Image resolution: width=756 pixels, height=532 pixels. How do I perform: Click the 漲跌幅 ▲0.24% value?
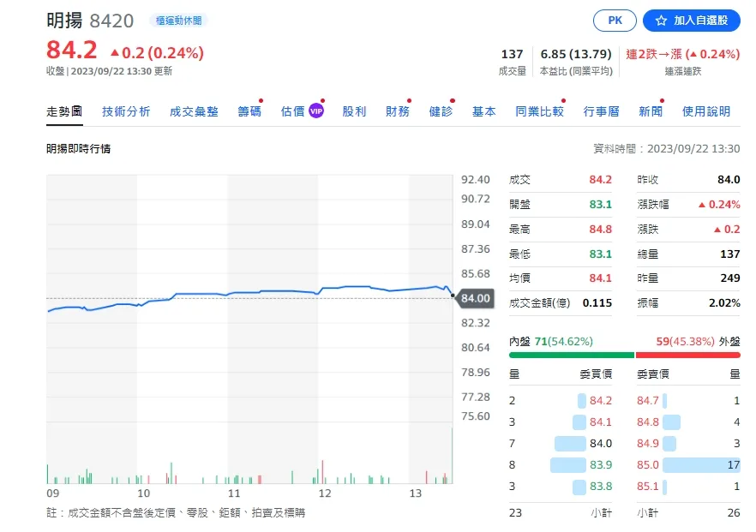(x=719, y=204)
